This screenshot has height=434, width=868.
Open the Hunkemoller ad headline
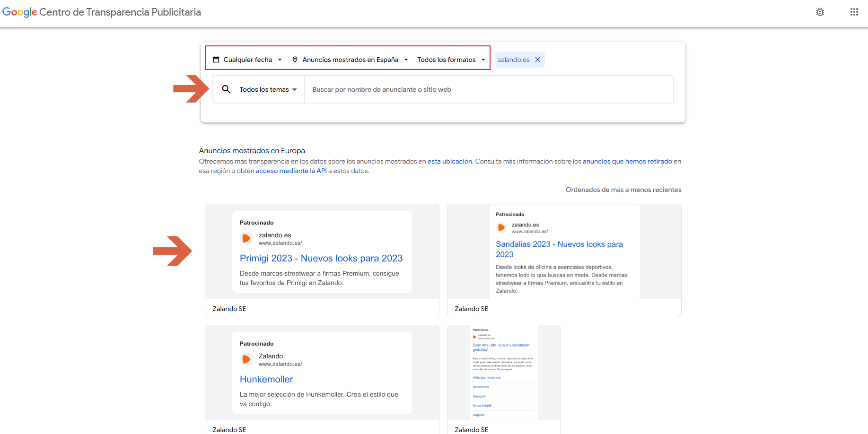point(266,379)
